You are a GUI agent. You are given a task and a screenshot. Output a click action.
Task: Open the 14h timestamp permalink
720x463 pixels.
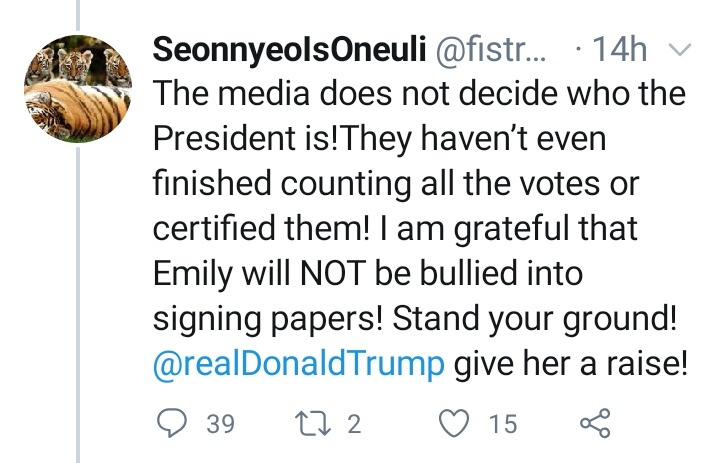(619, 49)
